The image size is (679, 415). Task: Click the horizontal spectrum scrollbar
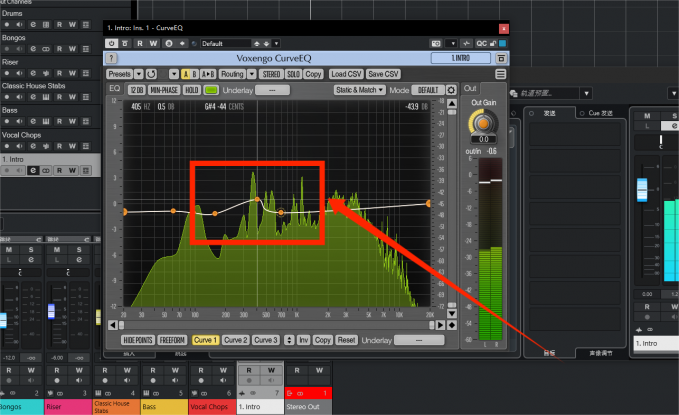[x=276, y=325]
